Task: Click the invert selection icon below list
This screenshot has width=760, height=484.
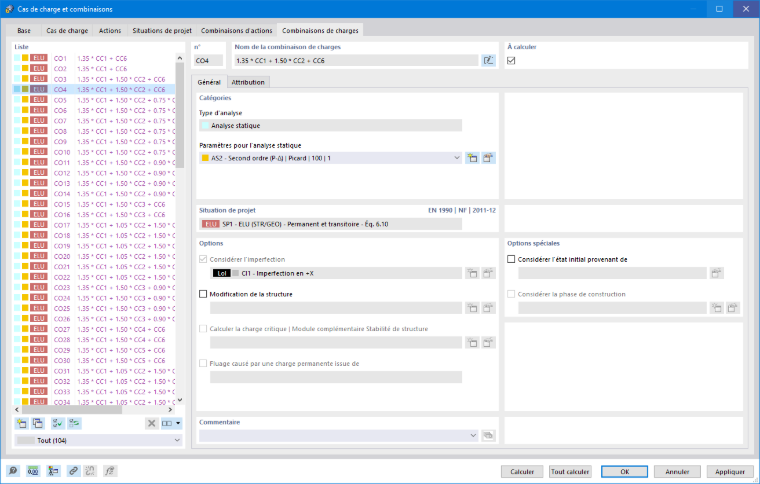Action: pos(74,423)
